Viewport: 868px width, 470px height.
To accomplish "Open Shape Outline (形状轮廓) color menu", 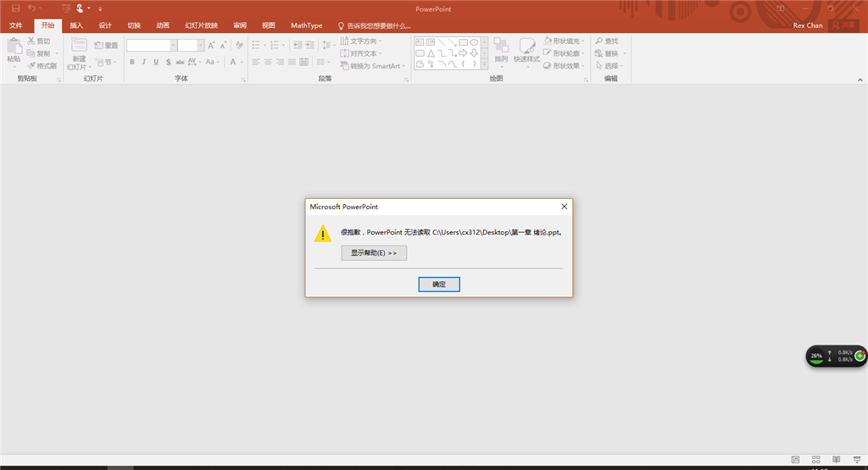I will click(x=564, y=53).
